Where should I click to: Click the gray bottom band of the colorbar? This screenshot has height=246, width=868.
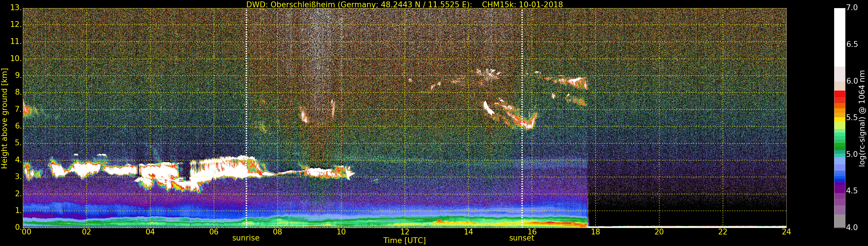click(x=839, y=221)
